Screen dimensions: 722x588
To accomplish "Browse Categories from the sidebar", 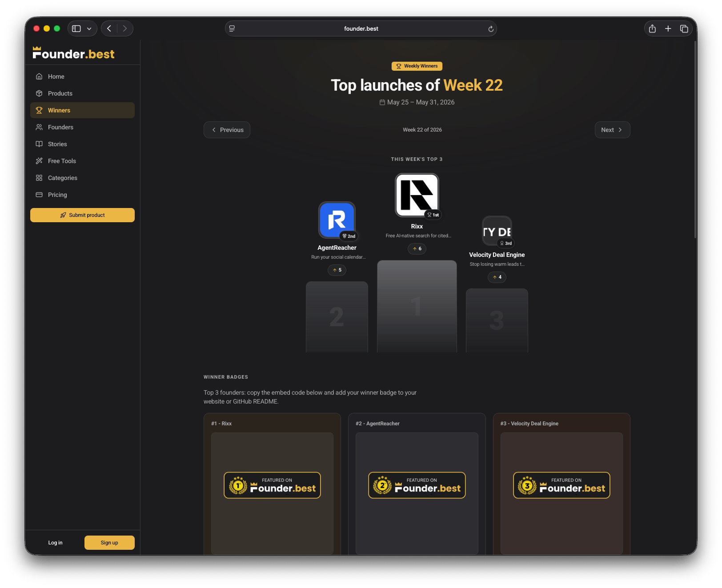I will pyautogui.click(x=82, y=178).
